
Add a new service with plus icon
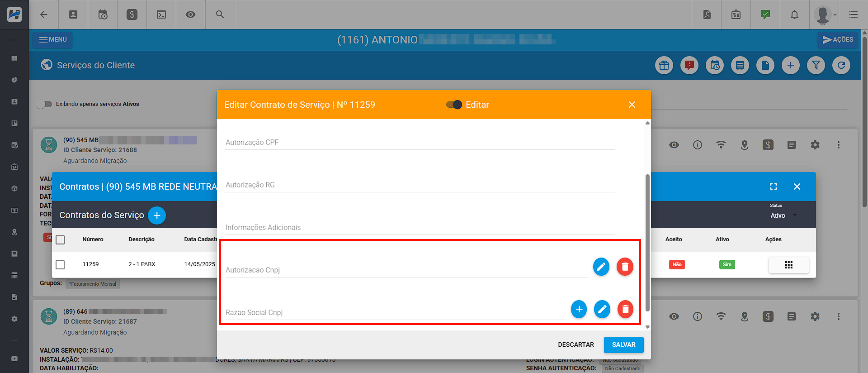[791, 65]
